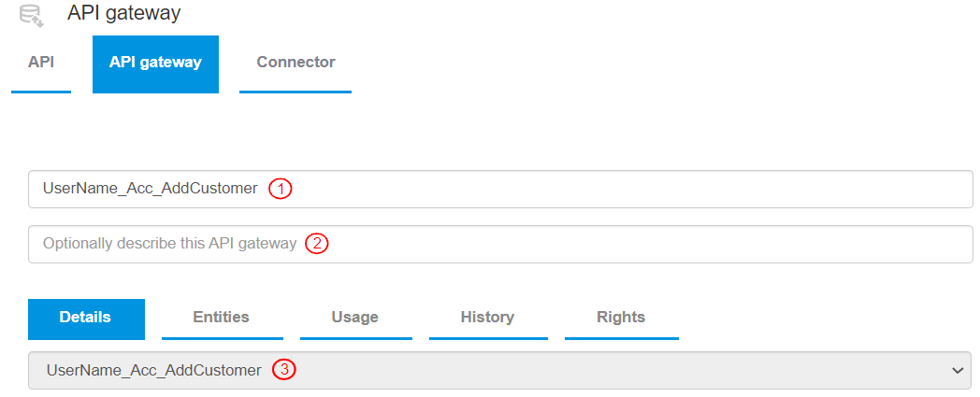This screenshot has width=980, height=397.
Task: View the Usage sub-tab
Action: pyautogui.click(x=355, y=318)
